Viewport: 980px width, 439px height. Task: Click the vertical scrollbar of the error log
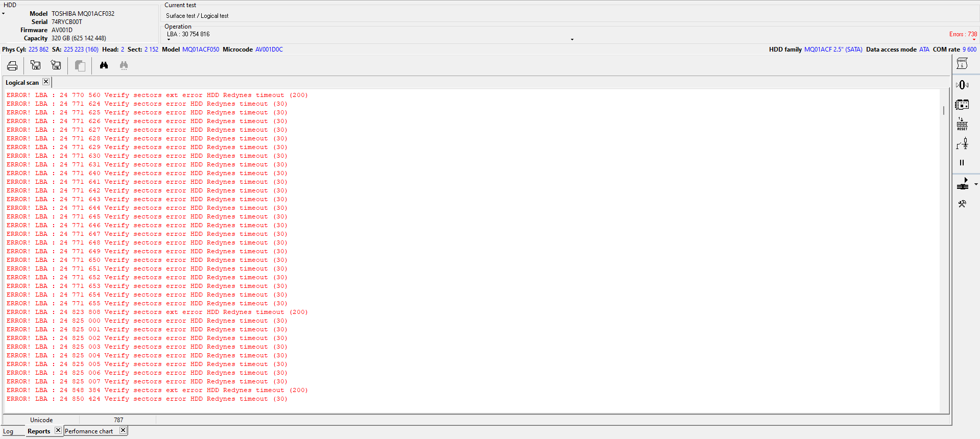point(944,110)
